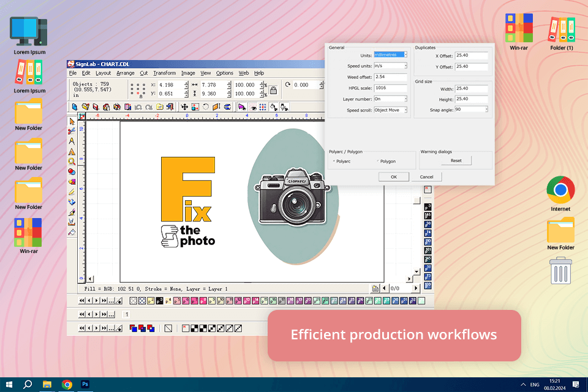
Task: Open the Arrange menu
Action: (x=125, y=73)
